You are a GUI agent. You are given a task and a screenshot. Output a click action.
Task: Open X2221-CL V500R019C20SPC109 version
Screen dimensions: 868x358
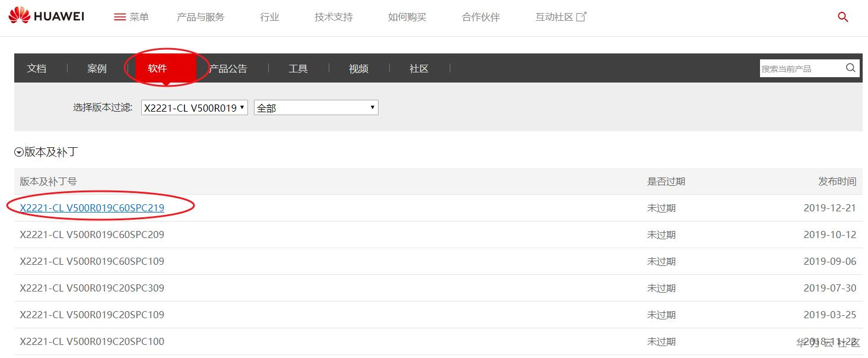tap(92, 315)
